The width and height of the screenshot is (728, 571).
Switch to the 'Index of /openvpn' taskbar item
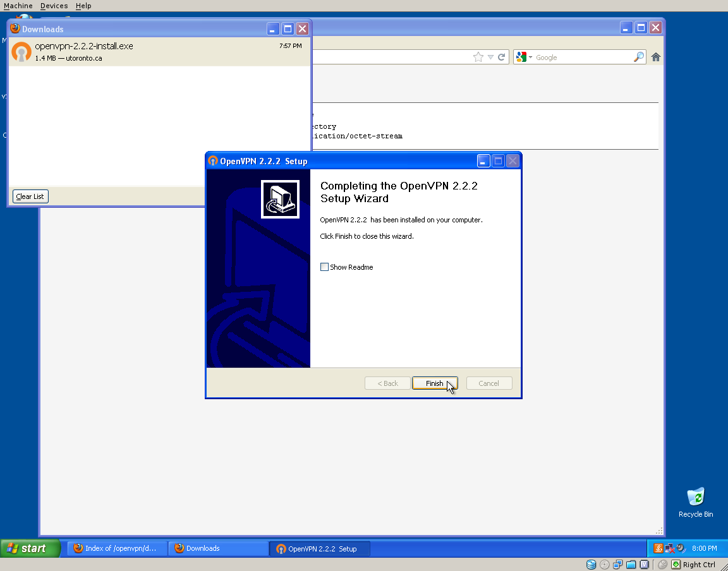coord(117,548)
